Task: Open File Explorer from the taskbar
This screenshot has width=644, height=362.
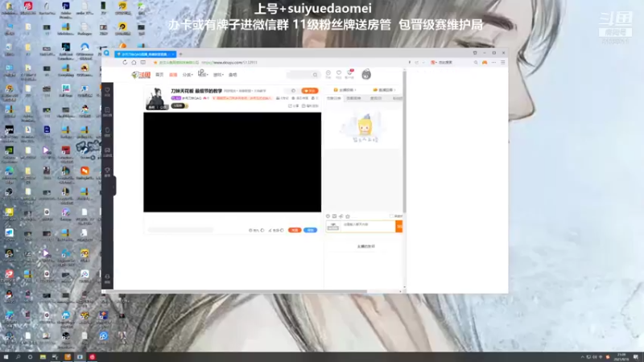Action: click(43, 357)
